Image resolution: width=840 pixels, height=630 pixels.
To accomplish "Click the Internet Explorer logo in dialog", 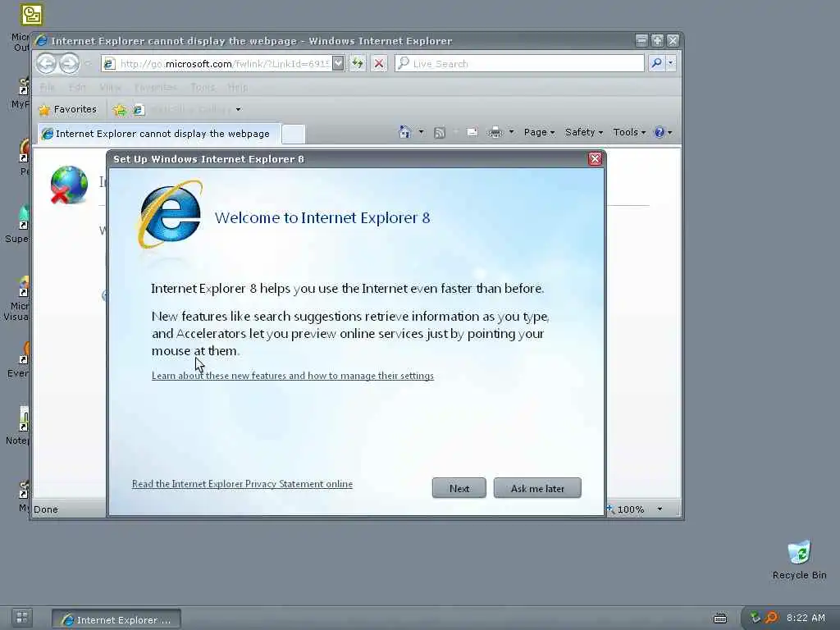I will click(171, 215).
